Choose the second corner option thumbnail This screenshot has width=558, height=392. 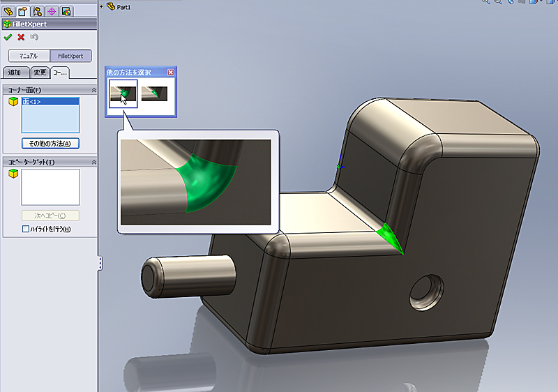click(154, 93)
